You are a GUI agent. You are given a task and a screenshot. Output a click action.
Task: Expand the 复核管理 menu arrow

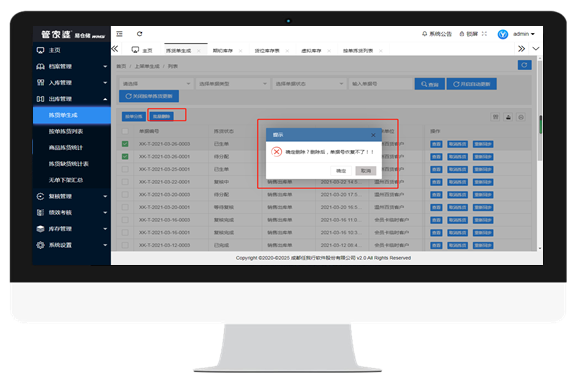pos(105,196)
